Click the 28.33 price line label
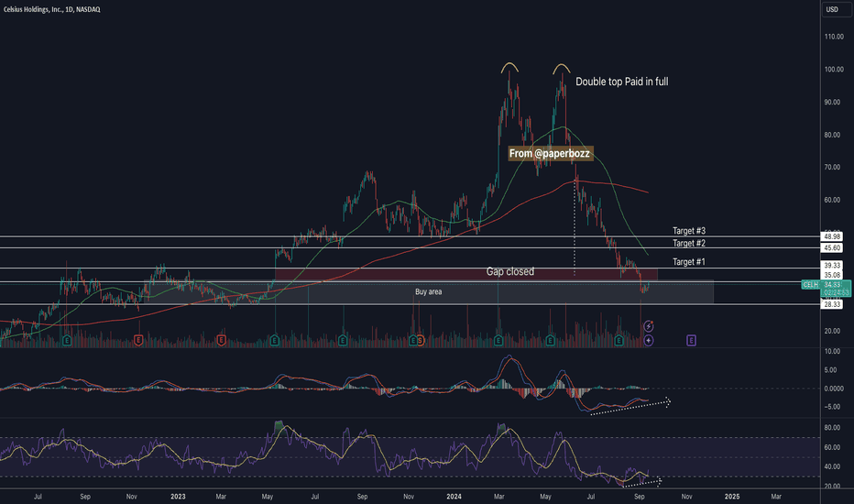854x504 pixels. (832, 304)
